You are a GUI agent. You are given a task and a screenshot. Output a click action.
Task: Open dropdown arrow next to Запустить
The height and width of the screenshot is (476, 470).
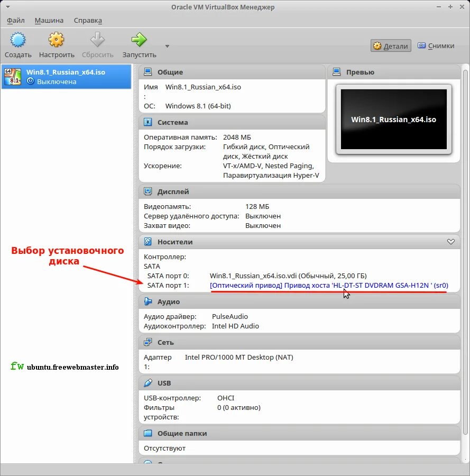pyautogui.click(x=167, y=46)
